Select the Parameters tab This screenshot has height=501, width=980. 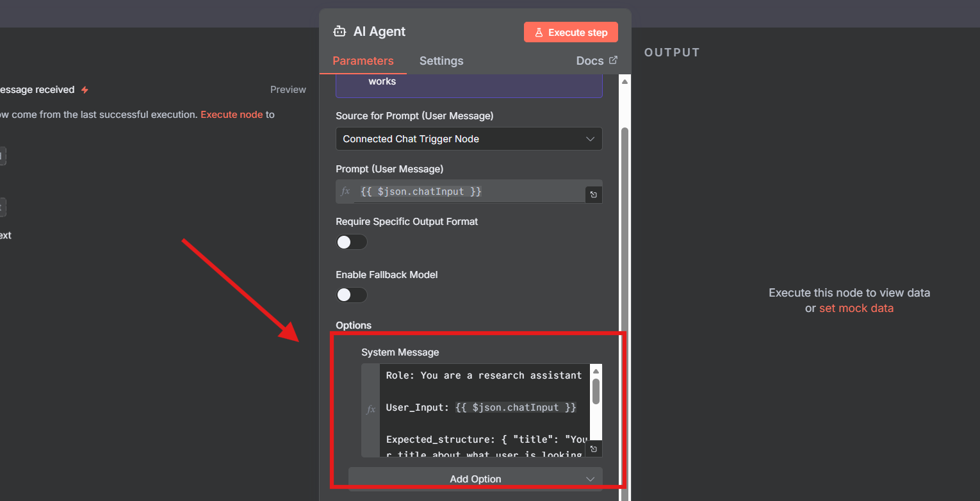coord(363,60)
